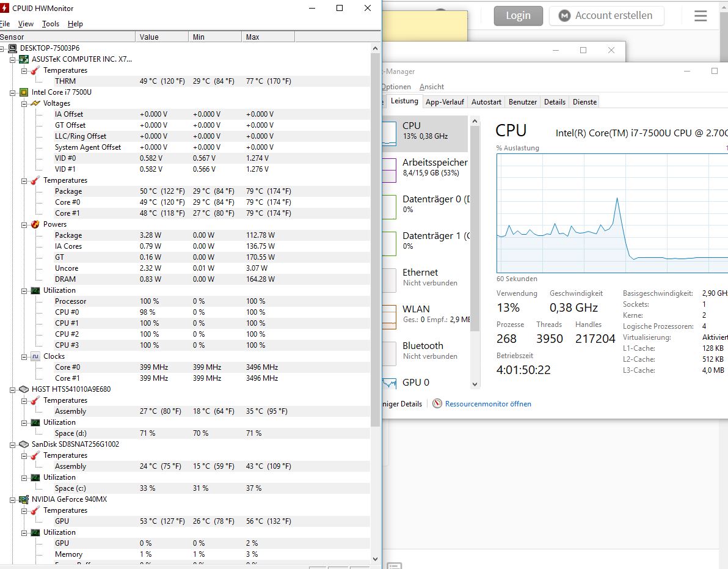Image resolution: width=728 pixels, height=569 pixels.
Task: Click the Min column header
Action: (x=215, y=37)
